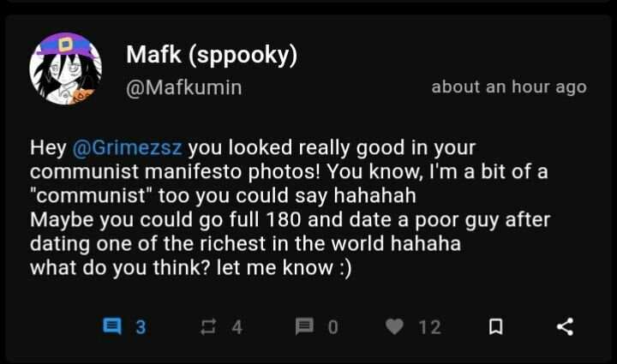Click the reply count number 3

pyautogui.click(x=141, y=326)
